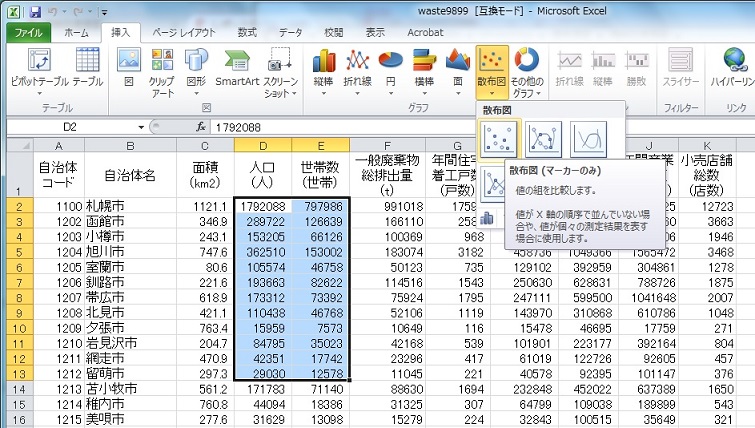Insert a 折れ線 sparkline
This screenshot has width=755, height=428.
pos(570,70)
